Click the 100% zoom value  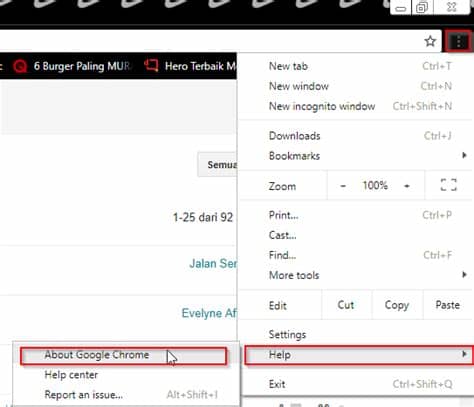click(375, 185)
